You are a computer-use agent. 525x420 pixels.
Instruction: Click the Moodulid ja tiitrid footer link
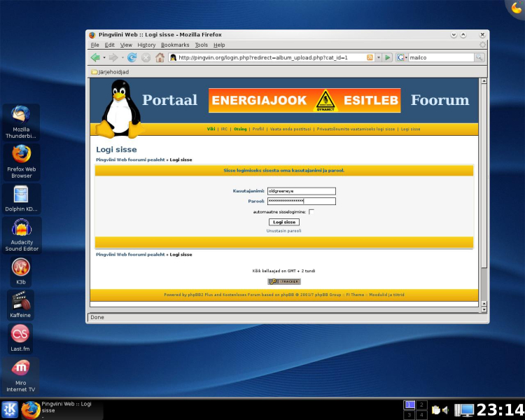point(386,295)
